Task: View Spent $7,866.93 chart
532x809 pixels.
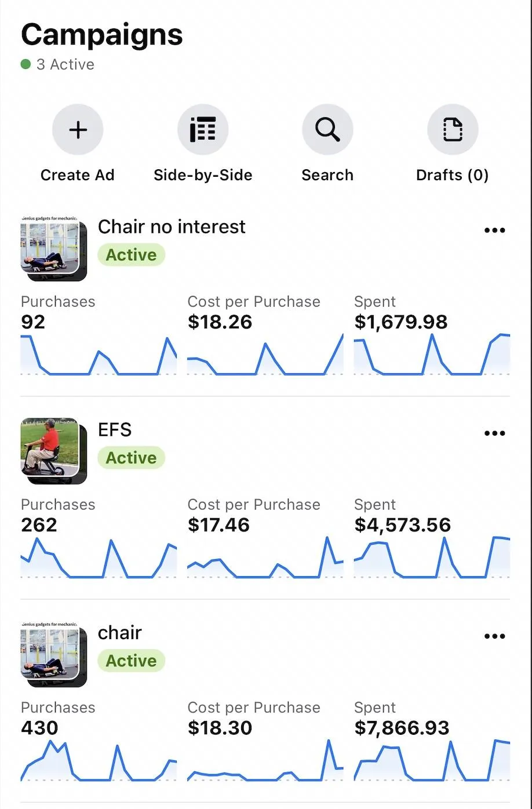Action: [432, 760]
